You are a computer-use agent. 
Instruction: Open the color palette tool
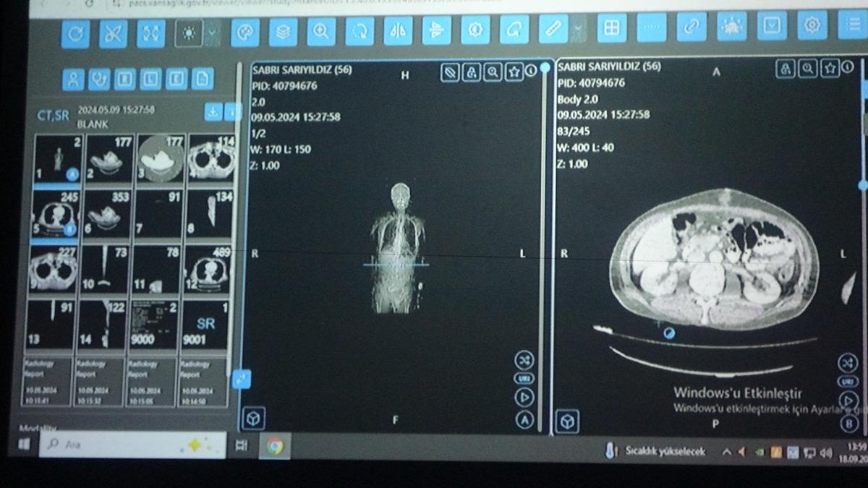[x=245, y=33]
